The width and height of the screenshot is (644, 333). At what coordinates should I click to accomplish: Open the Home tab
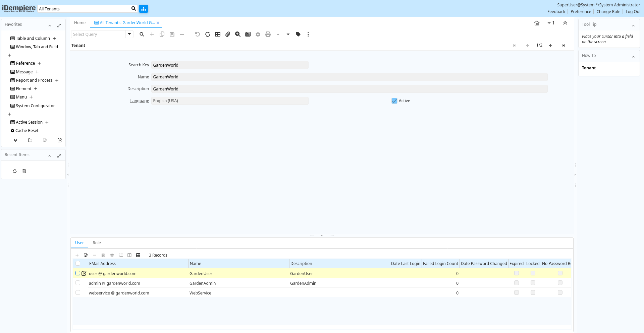coord(80,23)
